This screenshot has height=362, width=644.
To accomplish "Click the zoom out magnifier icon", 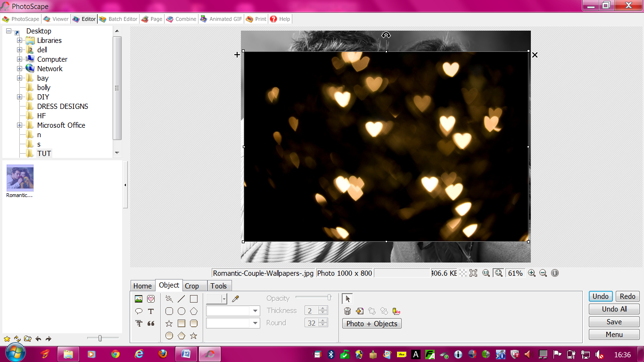I will [x=543, y=273].
